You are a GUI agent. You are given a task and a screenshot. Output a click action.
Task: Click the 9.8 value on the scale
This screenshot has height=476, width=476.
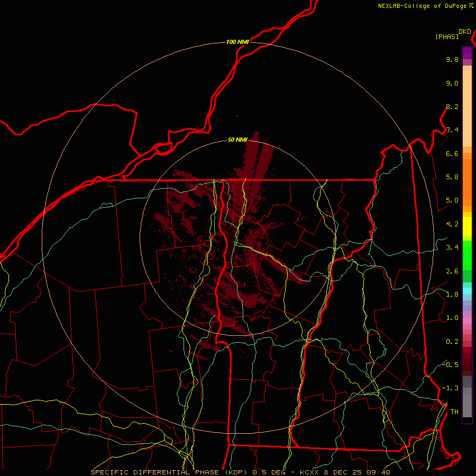[452, 59]
